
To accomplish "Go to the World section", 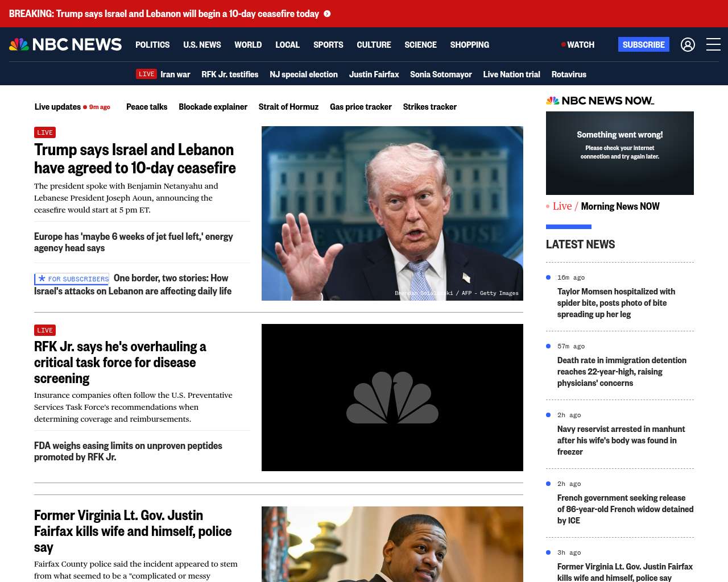I will 248,44.
